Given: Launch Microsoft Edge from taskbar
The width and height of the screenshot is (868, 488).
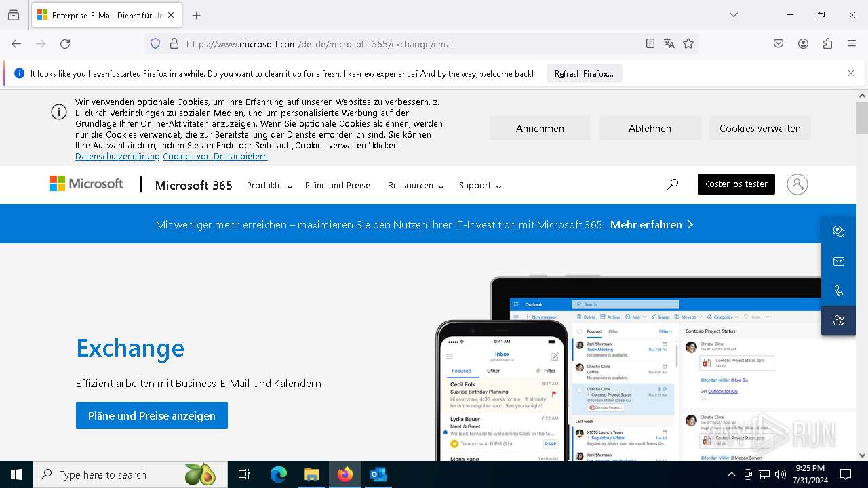Looking at the screenshot, I should coord(279,474).
